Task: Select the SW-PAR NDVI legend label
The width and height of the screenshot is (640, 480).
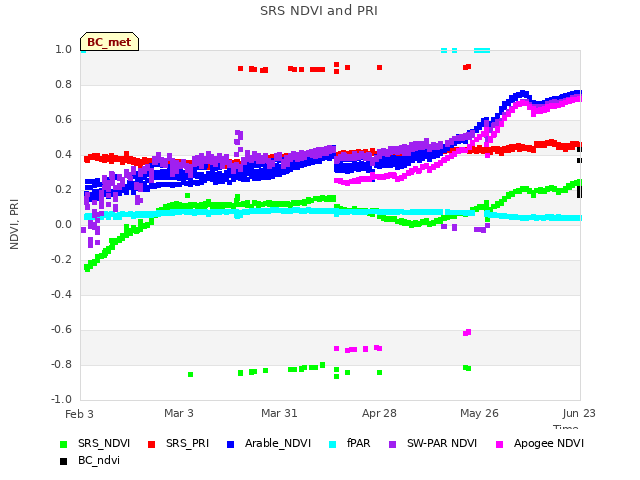Action: click(442, 444)
